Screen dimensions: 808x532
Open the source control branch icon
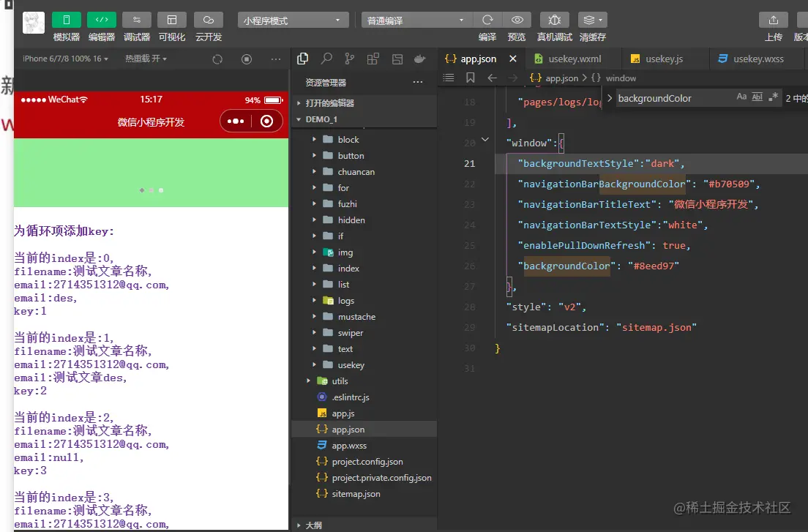pos(349,59)
